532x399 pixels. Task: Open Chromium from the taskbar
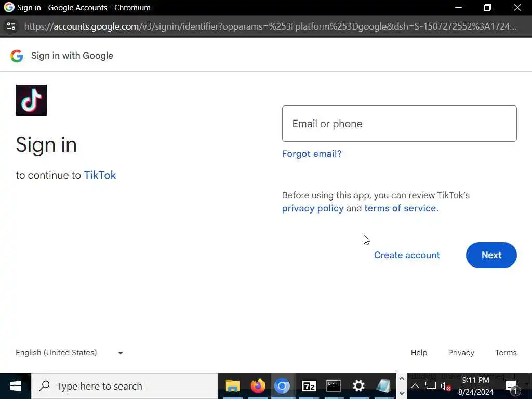pos(282,386)
